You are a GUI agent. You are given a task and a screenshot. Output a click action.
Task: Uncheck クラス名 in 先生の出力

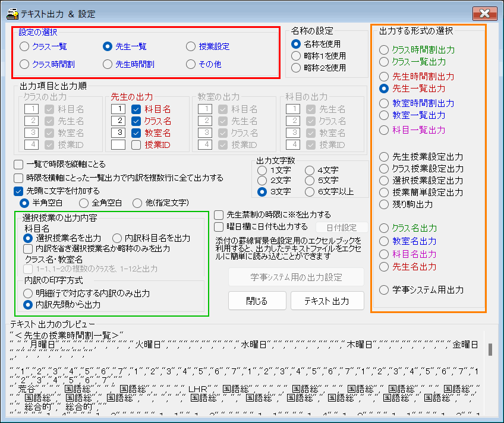pos(136,121)
